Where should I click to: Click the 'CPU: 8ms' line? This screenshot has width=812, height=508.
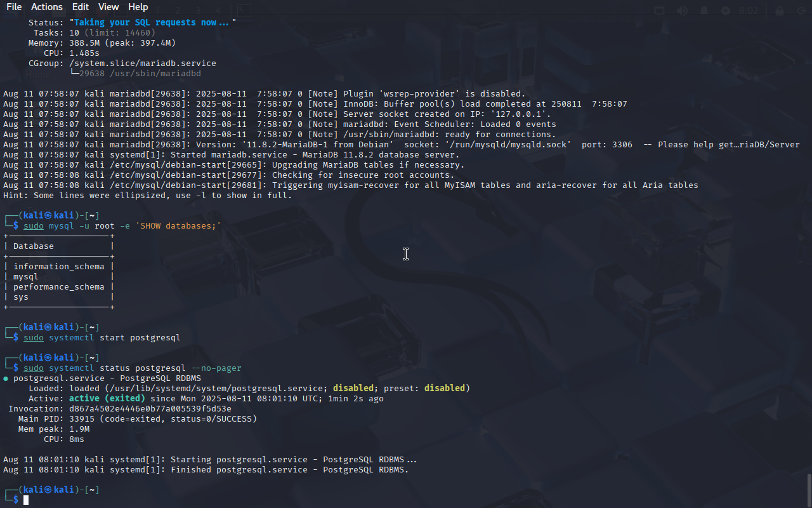[x=64, y=439]
